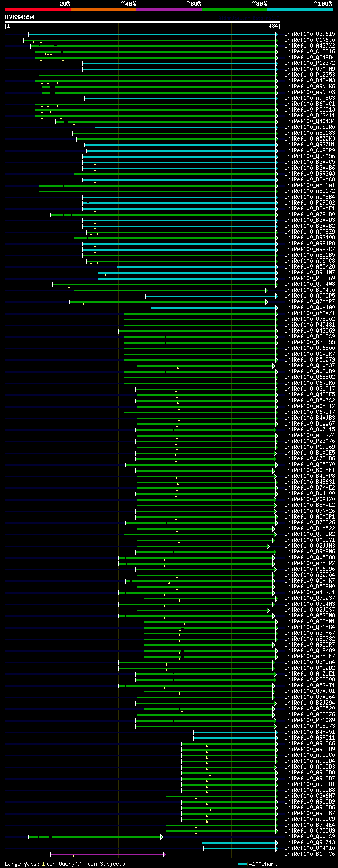Open the UniRef100_P23808 entry

tap(309, 679)
